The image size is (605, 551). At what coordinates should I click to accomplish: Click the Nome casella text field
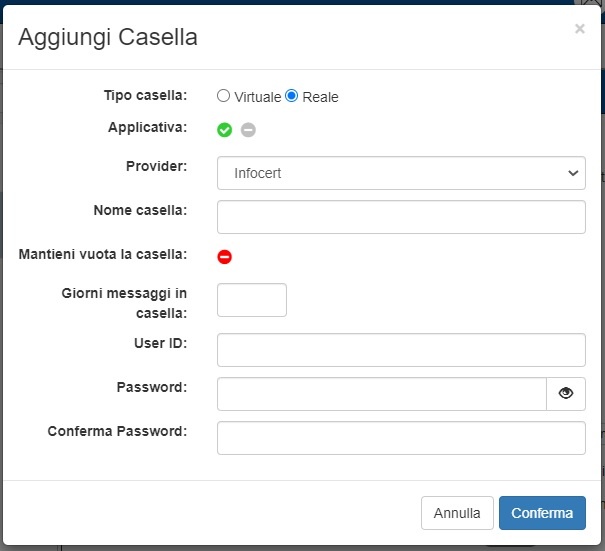pyautogui.click(x=401, y=217)
